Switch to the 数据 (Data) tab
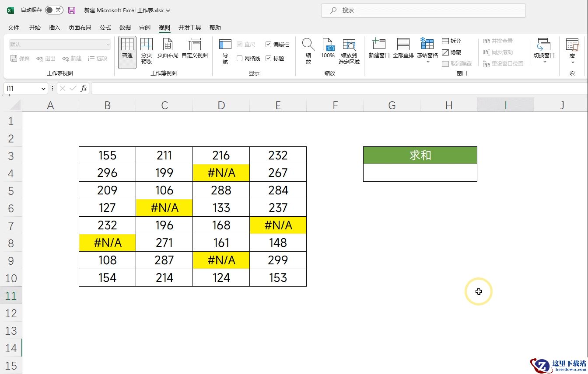 [125, 28]
